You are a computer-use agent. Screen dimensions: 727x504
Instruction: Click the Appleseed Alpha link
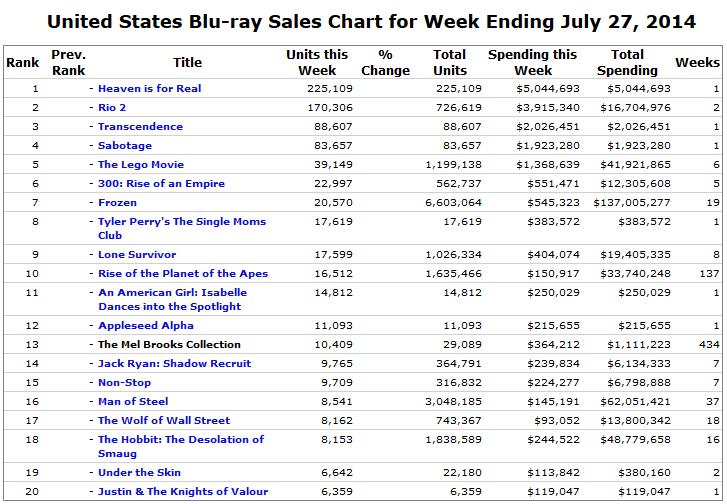pos(146,325)
